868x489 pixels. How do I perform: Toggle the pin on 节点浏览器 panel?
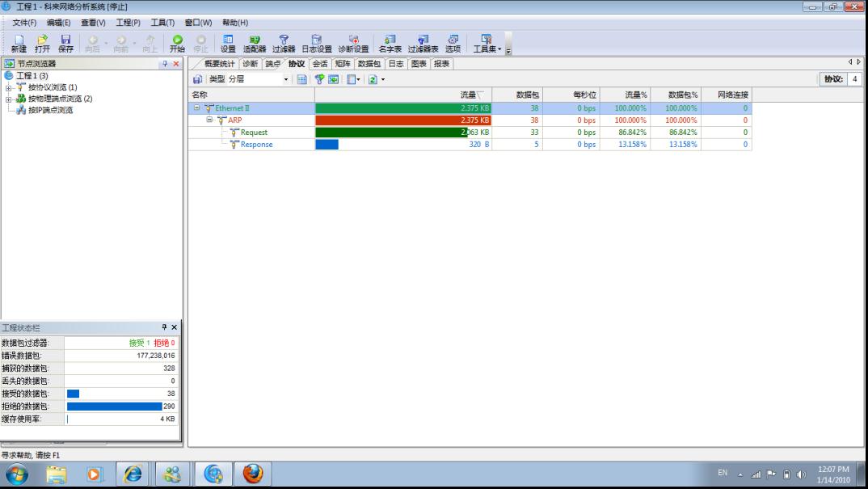click(165, 64)
